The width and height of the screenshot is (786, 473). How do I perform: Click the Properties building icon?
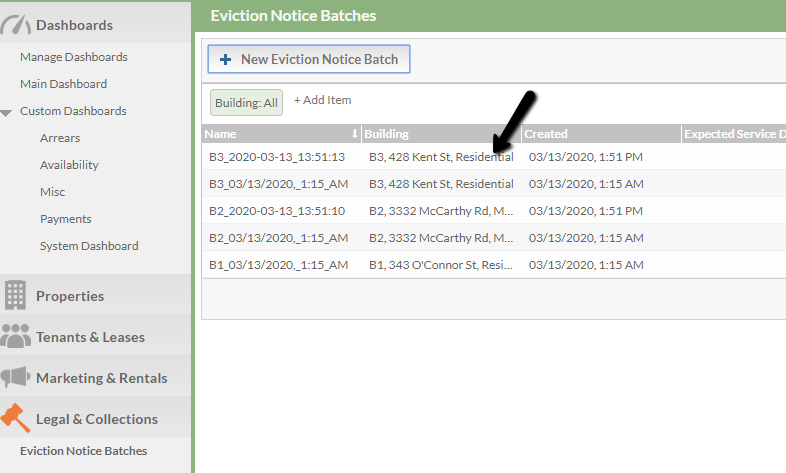pyautogui.click(x=15, y=295)
